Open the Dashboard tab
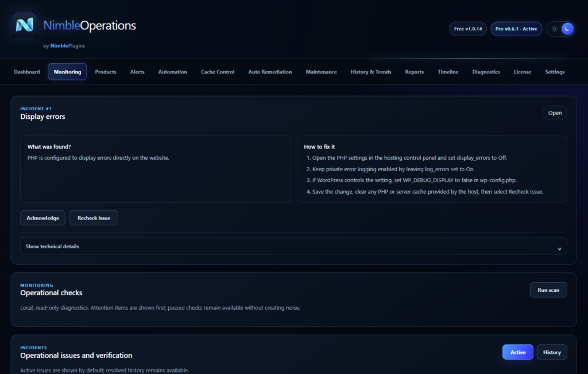 (27, 72)
